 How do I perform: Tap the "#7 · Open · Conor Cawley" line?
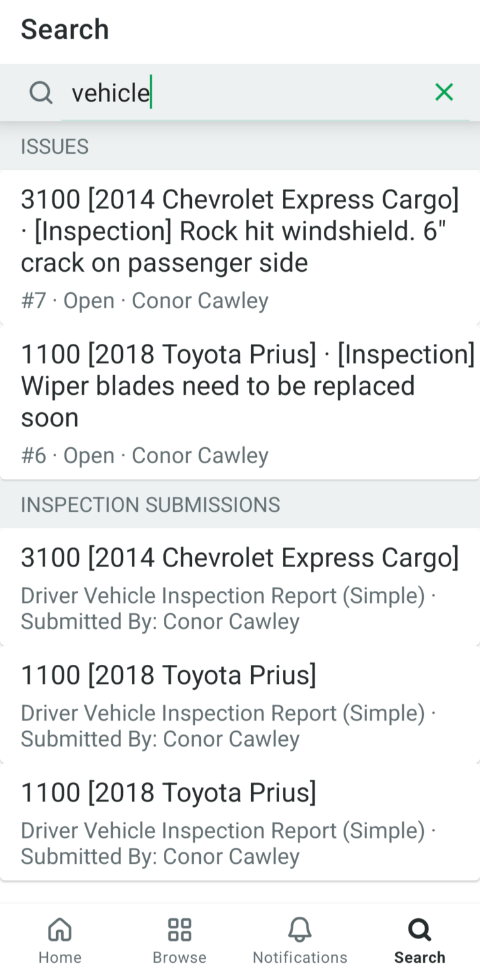[x=145, y=301]
